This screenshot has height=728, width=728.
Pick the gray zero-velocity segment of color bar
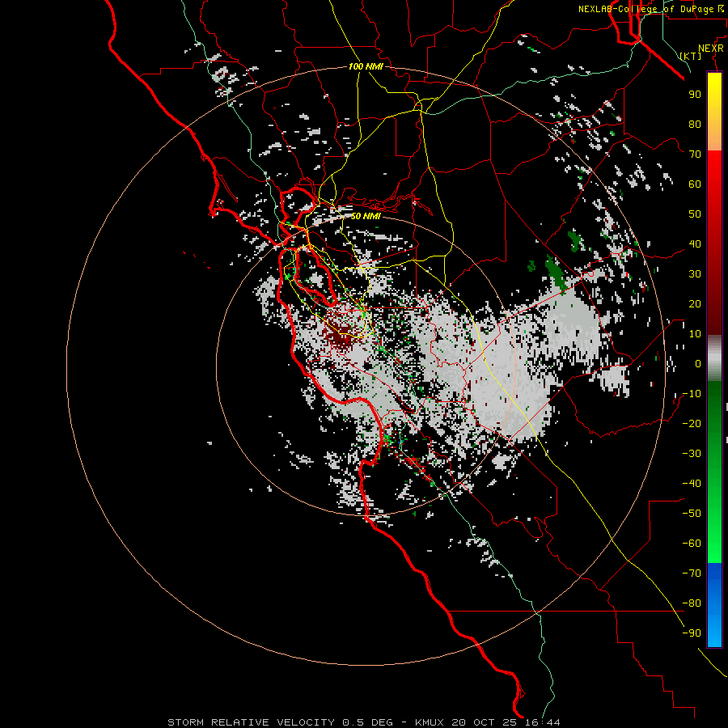coord(714,358)
